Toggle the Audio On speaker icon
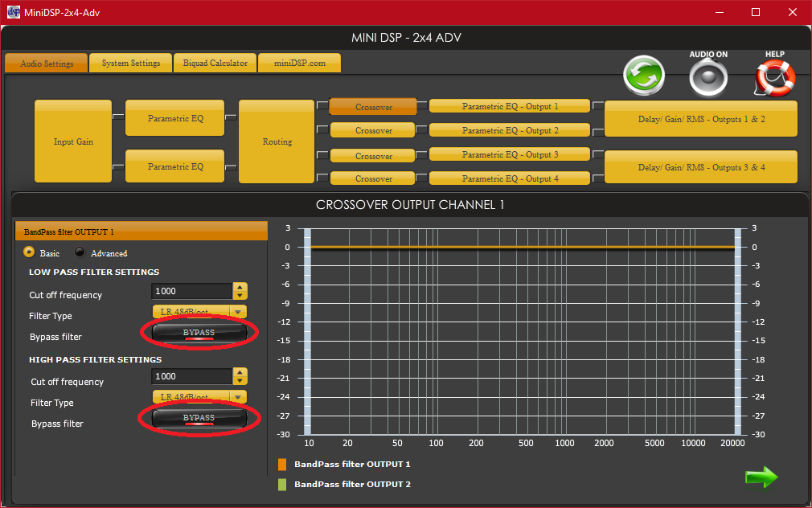Image resolution: width=812 pixels, height=508 pixels. [708, 78]
